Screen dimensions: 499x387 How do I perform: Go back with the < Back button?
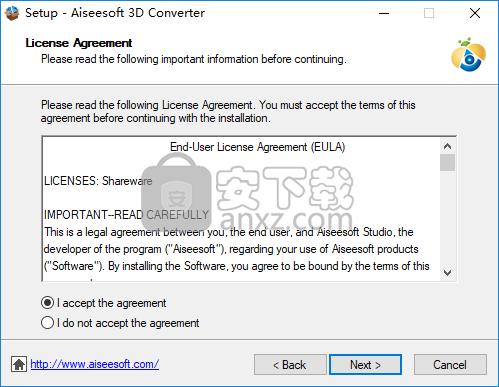click(x=290, y=365)
